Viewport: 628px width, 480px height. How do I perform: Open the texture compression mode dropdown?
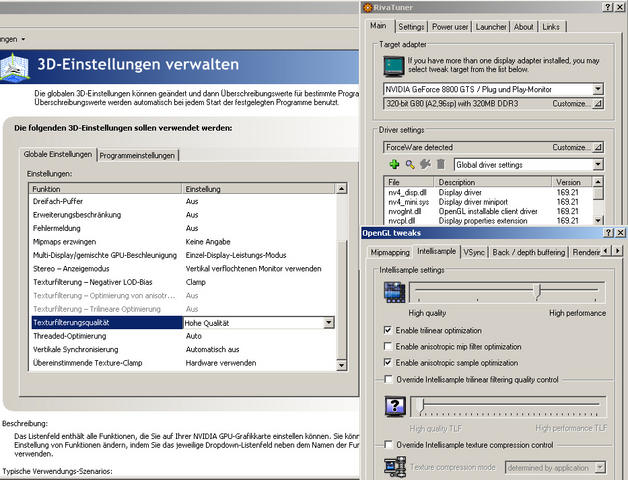click(600, 468)
